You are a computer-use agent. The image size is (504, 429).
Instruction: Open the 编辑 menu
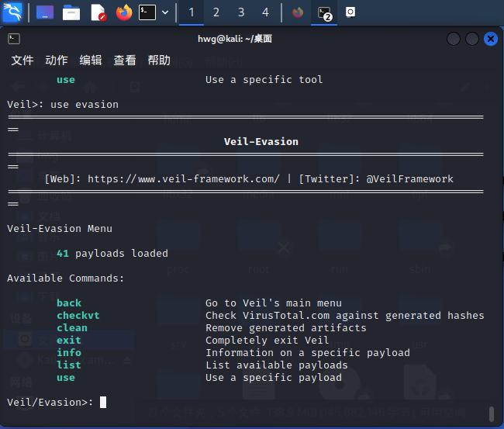(91, 61)
